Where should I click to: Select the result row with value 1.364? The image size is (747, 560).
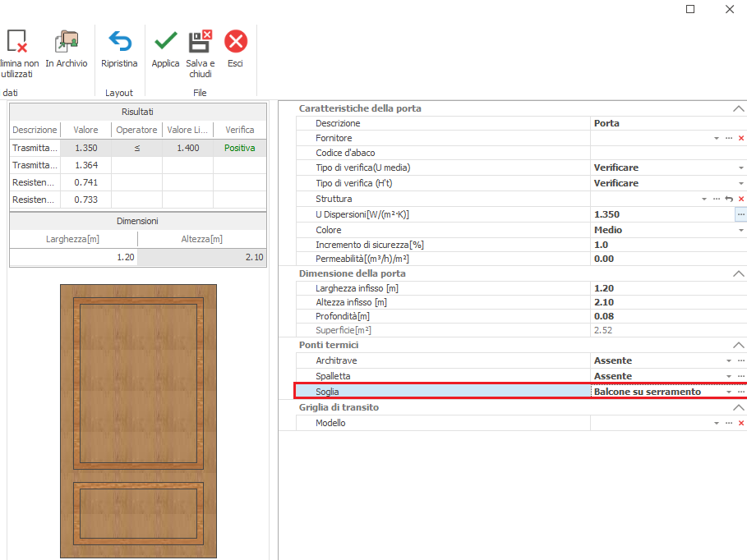138,165
